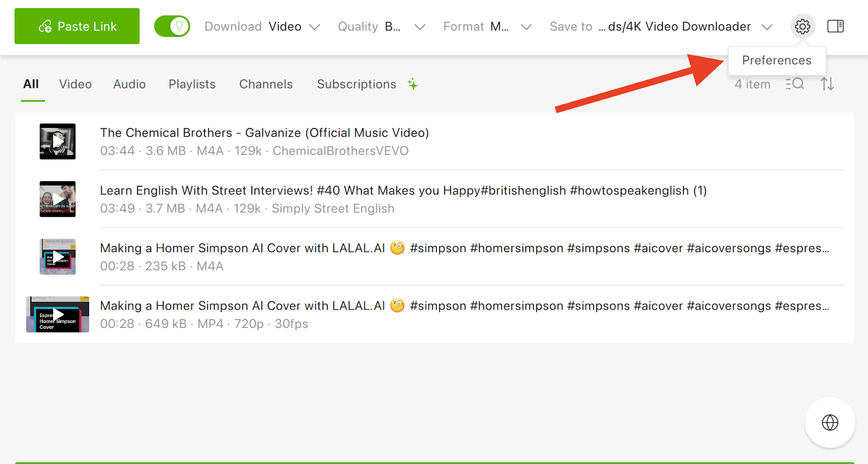Screen dimensions: 868x464
Task: Open the Playlists tab
Action: point(192,84)
